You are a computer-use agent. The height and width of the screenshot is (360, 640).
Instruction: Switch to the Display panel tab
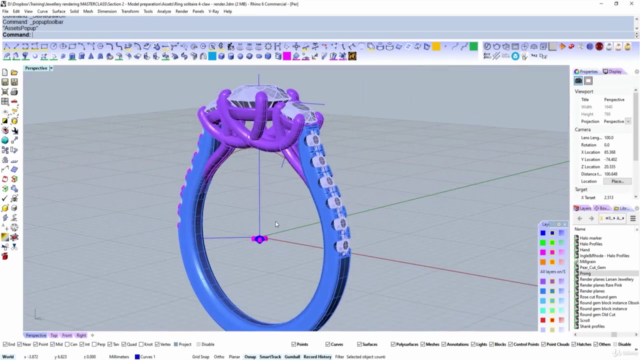(x=613, y=71)
